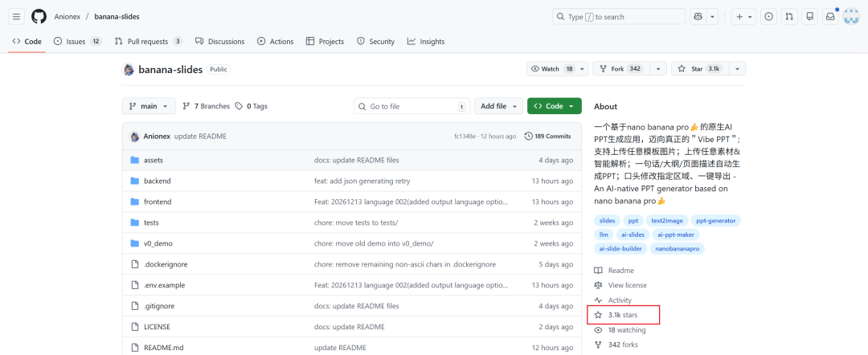
Task: Open the assets folder
Action: tap(154, 160)
